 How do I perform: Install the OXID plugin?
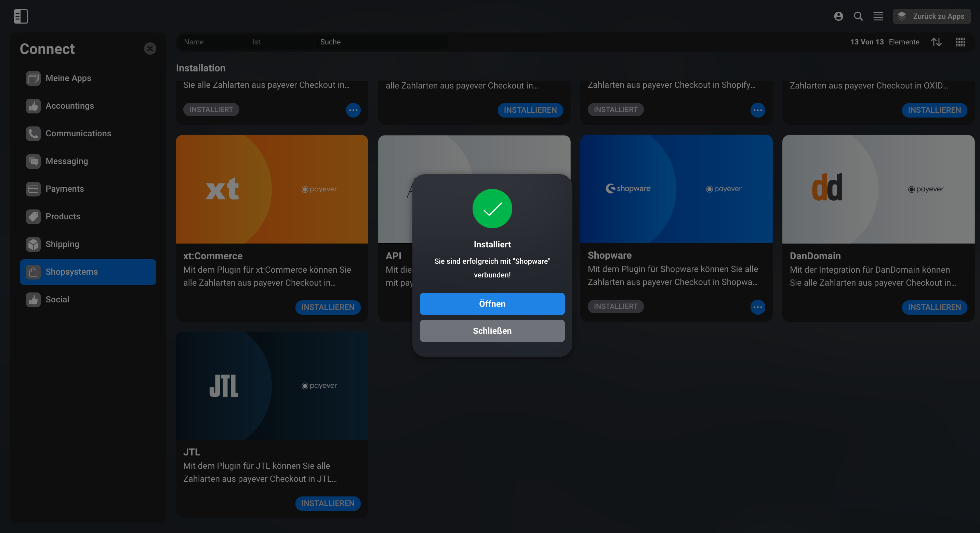(934, 110)
